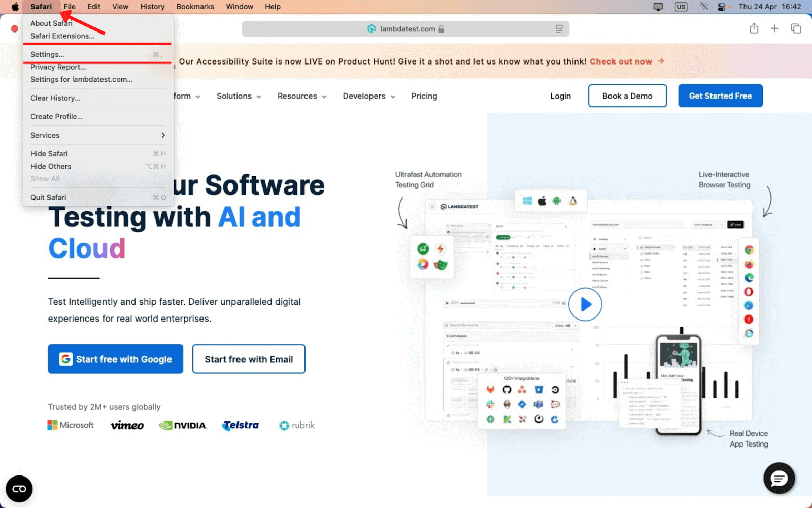
Task: Open Control Center from the menu bar
Action: point(721,7)
